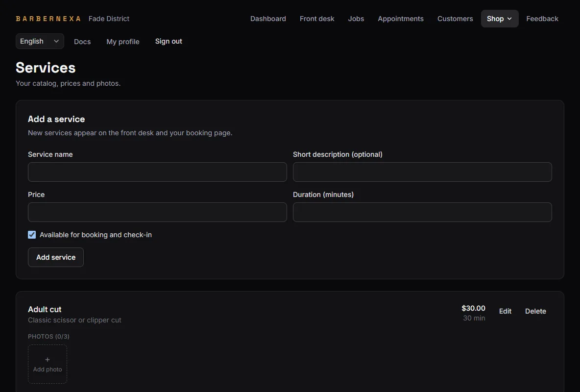This screenshot has height=392, width=580.
Task: Click the Services page heading
Action: coord(46,68)
